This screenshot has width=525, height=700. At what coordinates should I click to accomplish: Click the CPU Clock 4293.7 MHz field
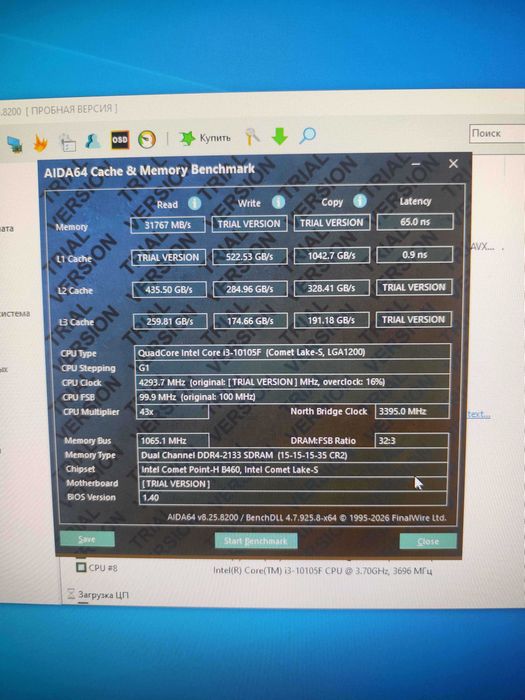[x=292, y=382]
